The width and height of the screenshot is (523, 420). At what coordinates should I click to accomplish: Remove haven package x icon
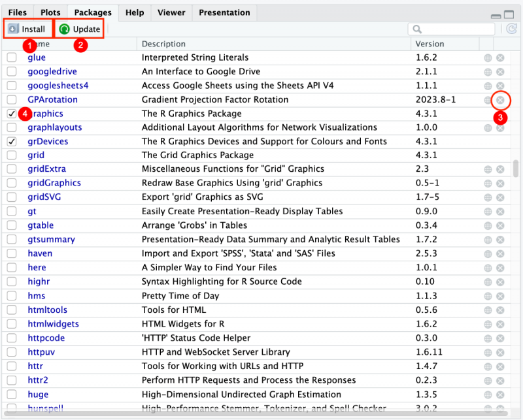[x=500, y=253]
